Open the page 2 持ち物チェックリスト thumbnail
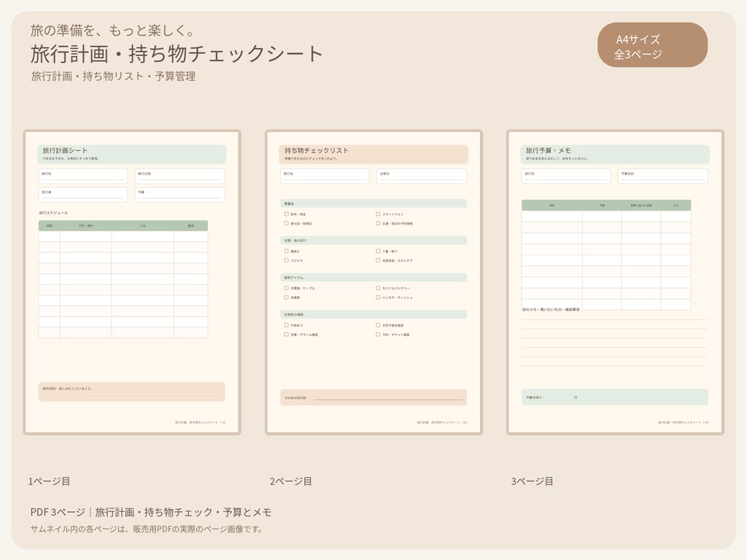Viewport: 747px width, 560px height. pos(374,282)
